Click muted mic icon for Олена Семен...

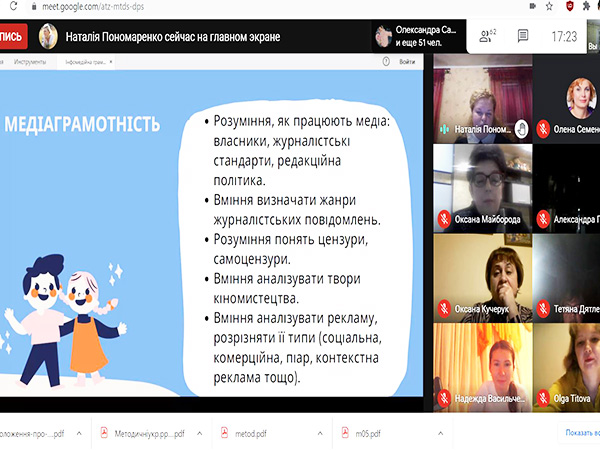[543, 129]
